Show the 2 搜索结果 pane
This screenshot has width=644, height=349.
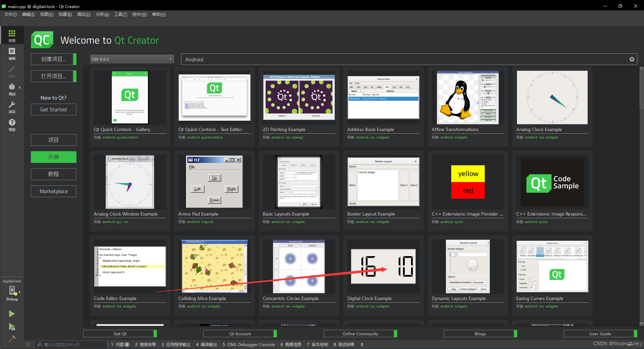point(145,344)
